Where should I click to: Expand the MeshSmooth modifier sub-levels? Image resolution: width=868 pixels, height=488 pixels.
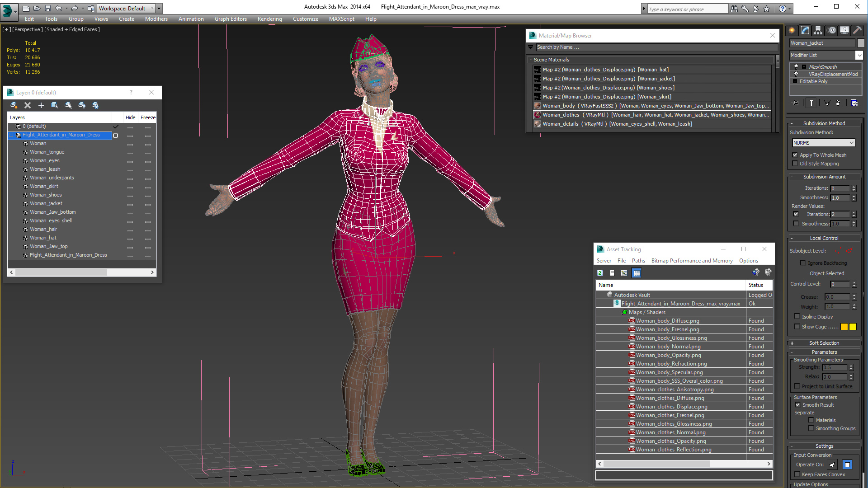(804, 67)
